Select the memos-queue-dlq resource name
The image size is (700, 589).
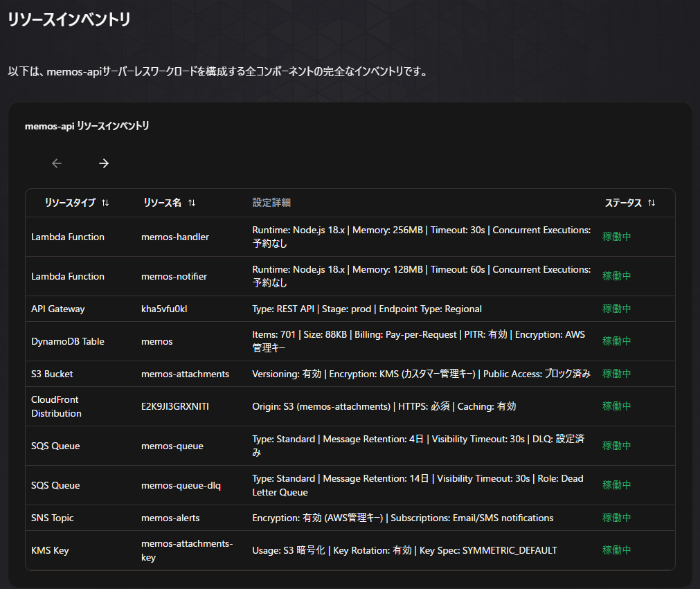point(181,485)
